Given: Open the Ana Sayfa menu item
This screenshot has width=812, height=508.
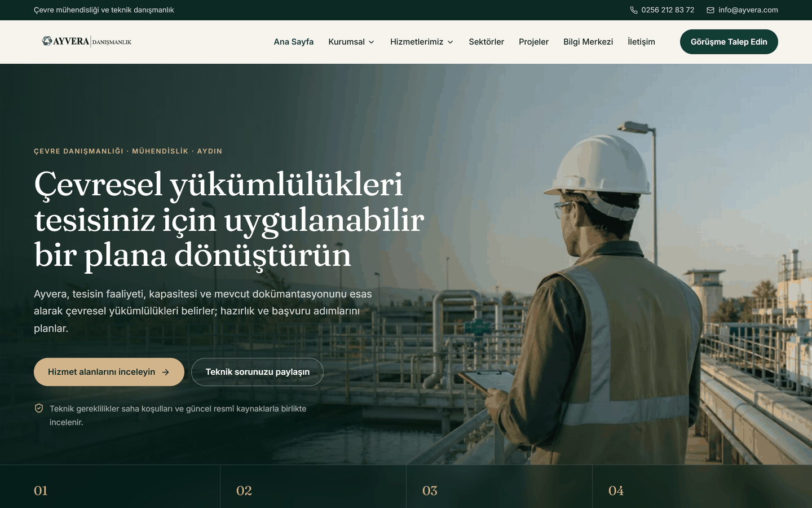Looking at the screenshot, I should coord(294,42).
